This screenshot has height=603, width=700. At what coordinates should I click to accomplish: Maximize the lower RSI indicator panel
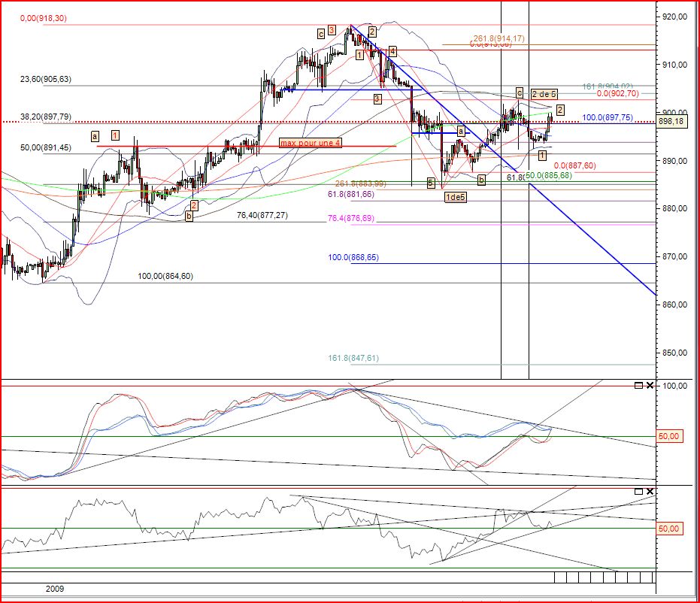(638, 492)
